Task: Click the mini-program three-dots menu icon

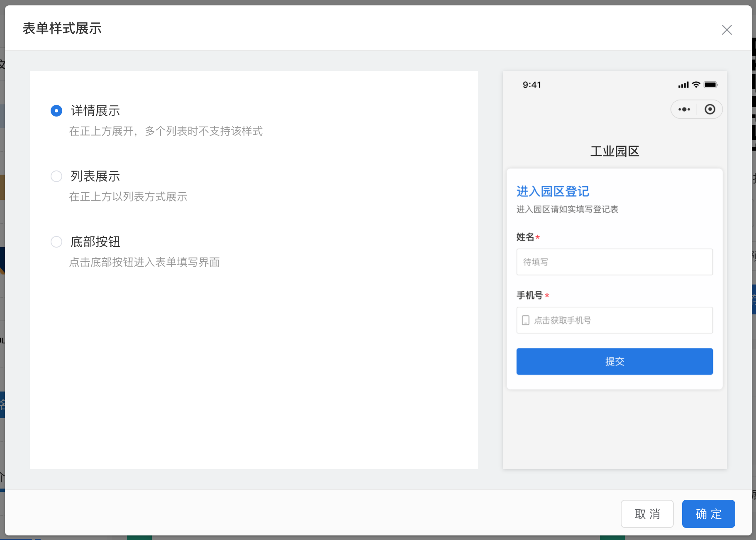Action: tap(684, 109)
